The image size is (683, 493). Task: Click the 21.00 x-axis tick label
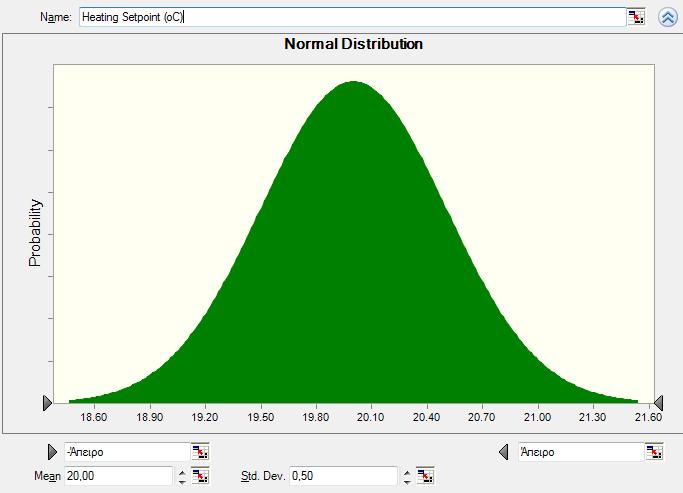tap(537, 417)
